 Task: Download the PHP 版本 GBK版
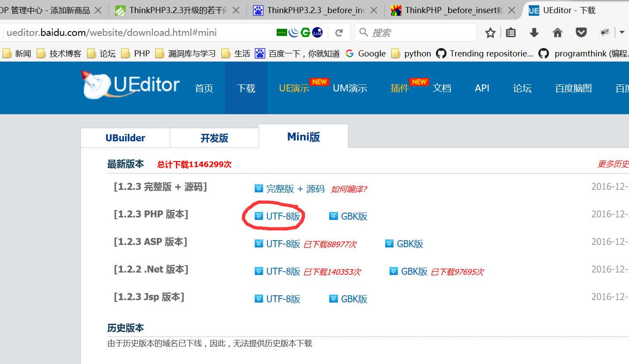348,216
